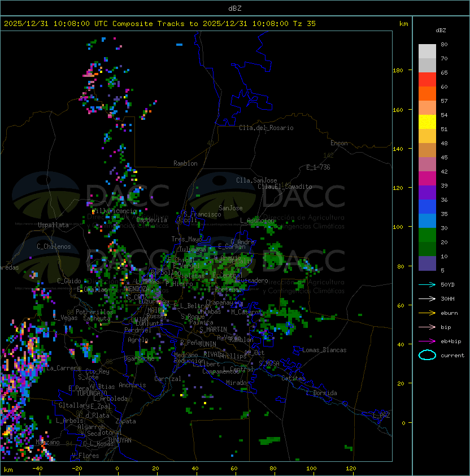The image size is (470, 476).
Task: Pick the yellow 54 dBZ color band
Action: coord(427,122)
